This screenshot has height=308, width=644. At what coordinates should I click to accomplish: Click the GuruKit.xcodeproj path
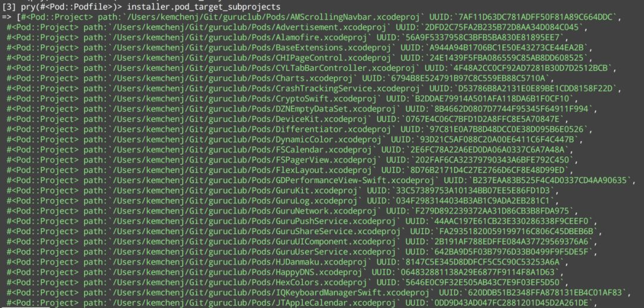[236, 190]
